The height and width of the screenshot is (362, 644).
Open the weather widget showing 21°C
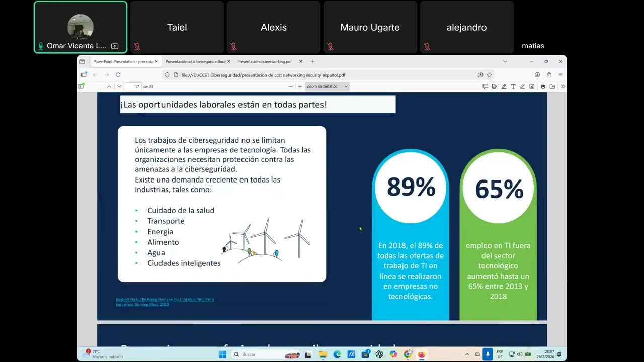104,354
